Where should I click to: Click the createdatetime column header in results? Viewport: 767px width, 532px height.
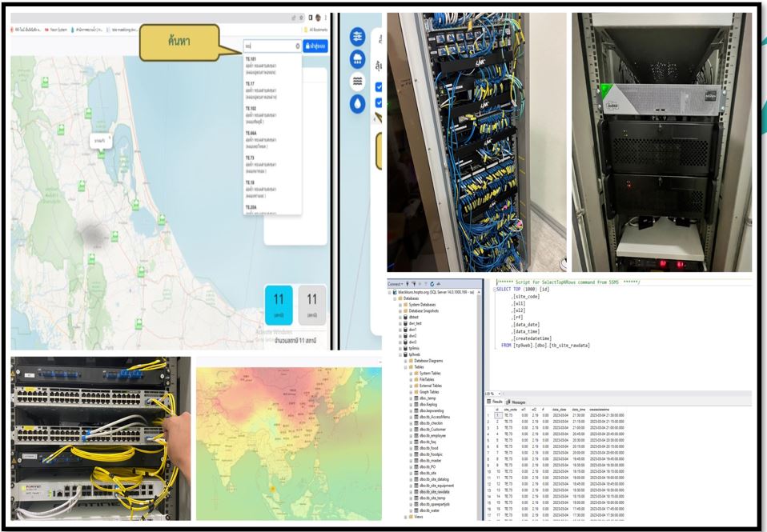click(x=600, y=410)
